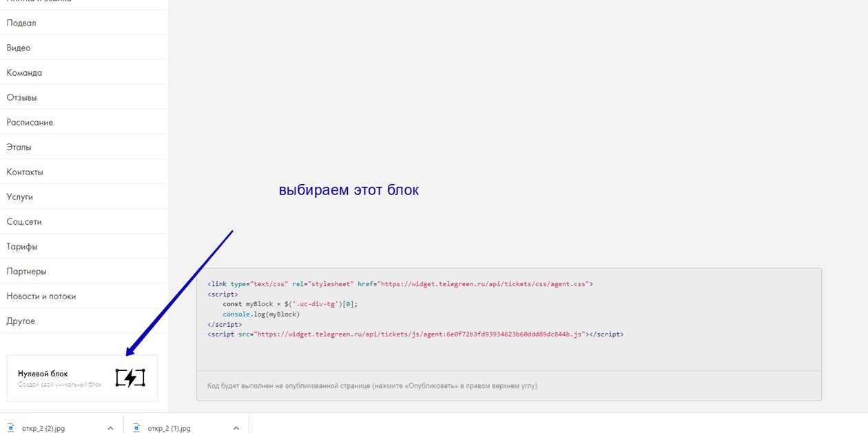Image resolution: width=868 pixels, height=433 pixels.
Task: Select Расписание in the block list
Action: click(30, 122)
